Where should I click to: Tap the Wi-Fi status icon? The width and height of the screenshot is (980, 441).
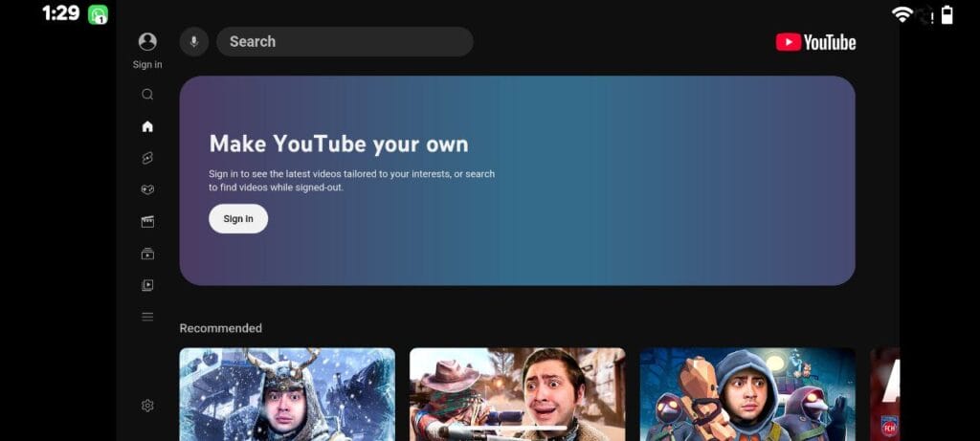tap(902, 14)
